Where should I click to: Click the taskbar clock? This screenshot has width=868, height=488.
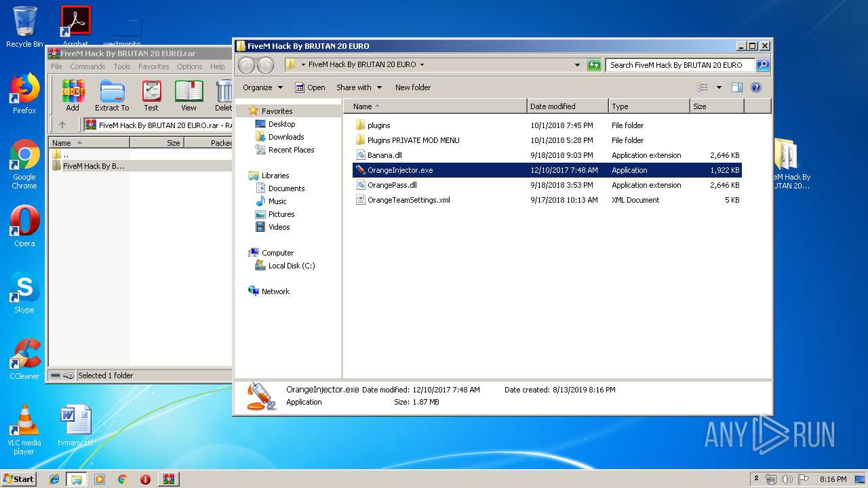click(833, 479)
